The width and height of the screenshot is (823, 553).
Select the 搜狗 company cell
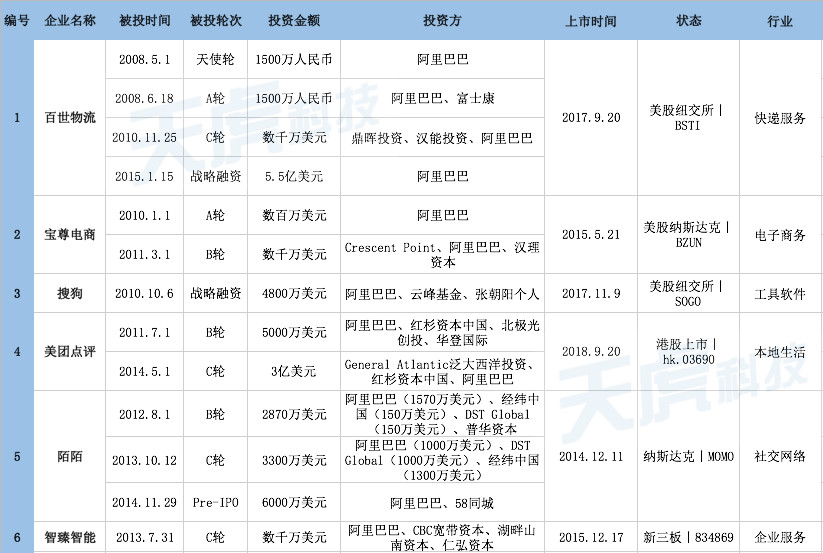[70, 293]
